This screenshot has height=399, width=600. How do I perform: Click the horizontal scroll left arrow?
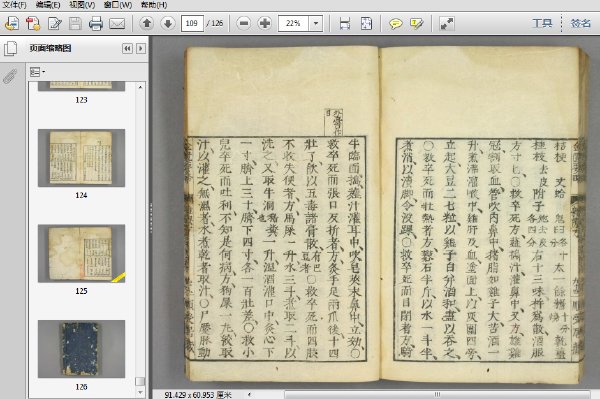coord(249,394)
